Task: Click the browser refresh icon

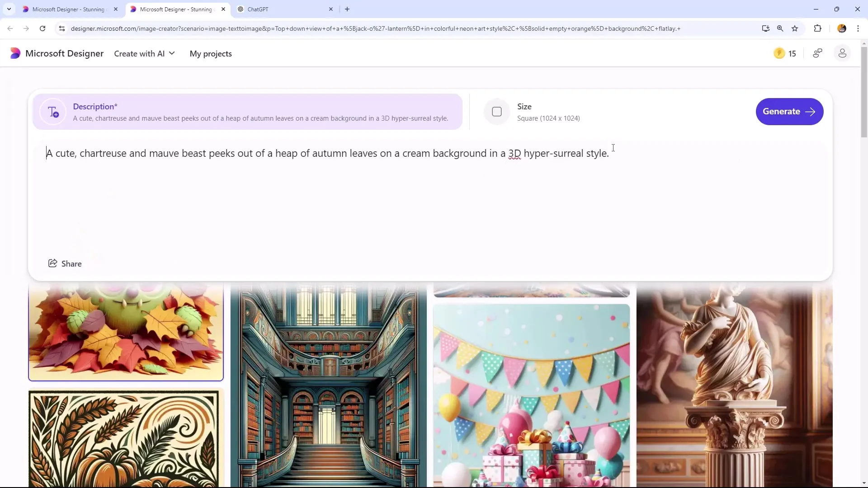Action: tap(42, 28)
